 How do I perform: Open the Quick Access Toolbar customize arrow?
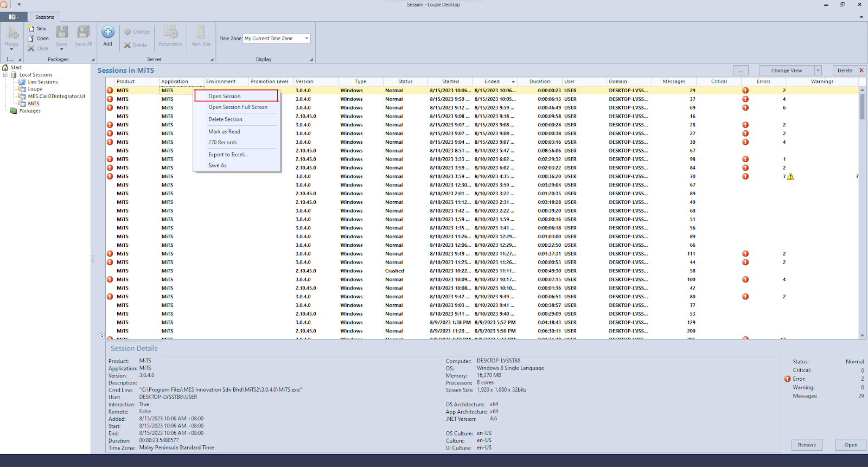click(19, 4)
